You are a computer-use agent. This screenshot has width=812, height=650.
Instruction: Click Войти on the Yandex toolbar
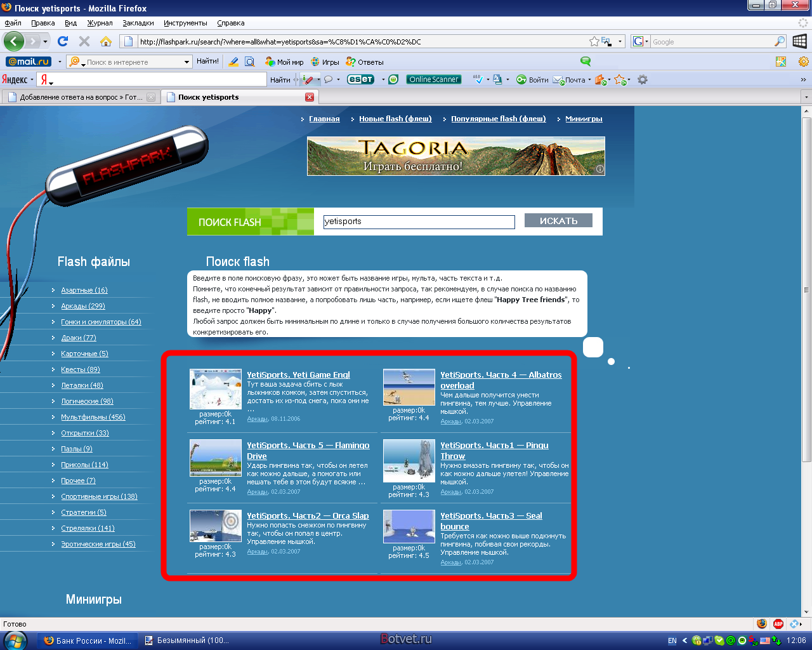pos(533,79)
